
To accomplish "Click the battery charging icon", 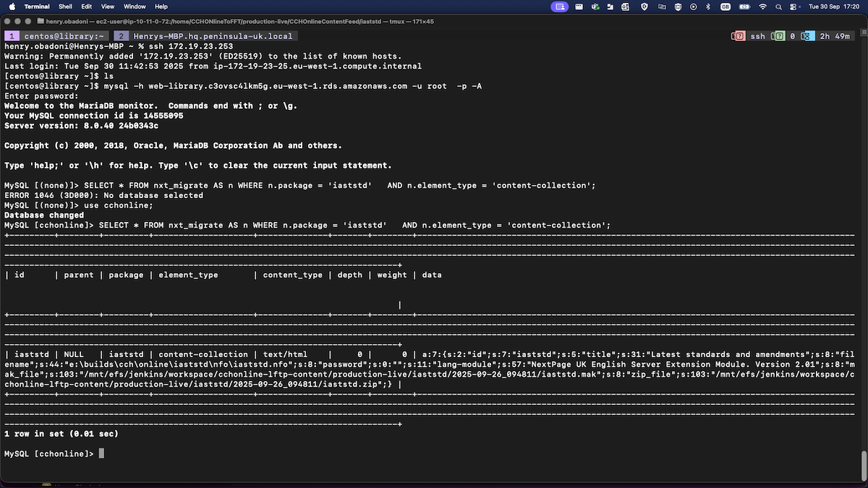I will (744, 7).
